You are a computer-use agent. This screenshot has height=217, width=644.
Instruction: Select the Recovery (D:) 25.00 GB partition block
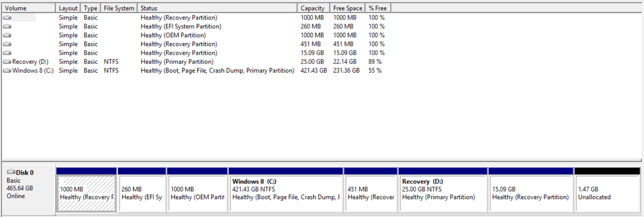tap(443, 190)
